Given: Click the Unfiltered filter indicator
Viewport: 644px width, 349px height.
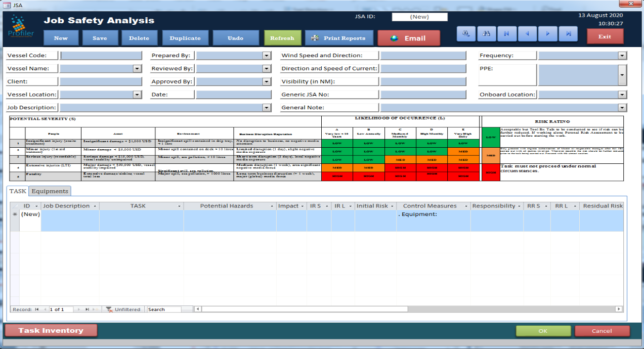Looking at the screenshot, I should [123, 309].
